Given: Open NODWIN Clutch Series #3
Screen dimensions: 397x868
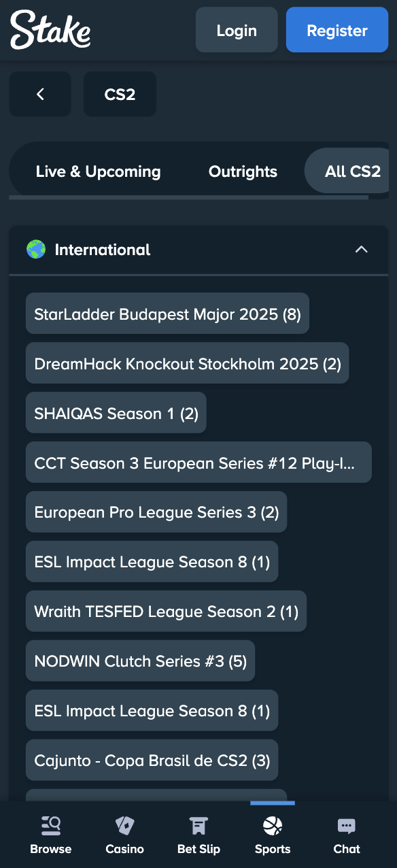Looking at the screenshot, I should [140, 661].
